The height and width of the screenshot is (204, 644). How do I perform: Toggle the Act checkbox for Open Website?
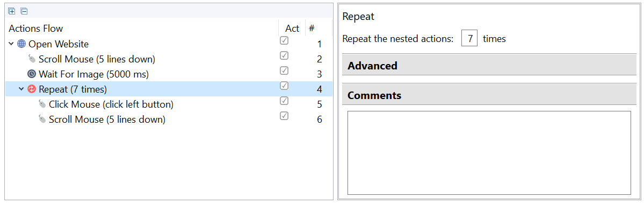(284, 40)
